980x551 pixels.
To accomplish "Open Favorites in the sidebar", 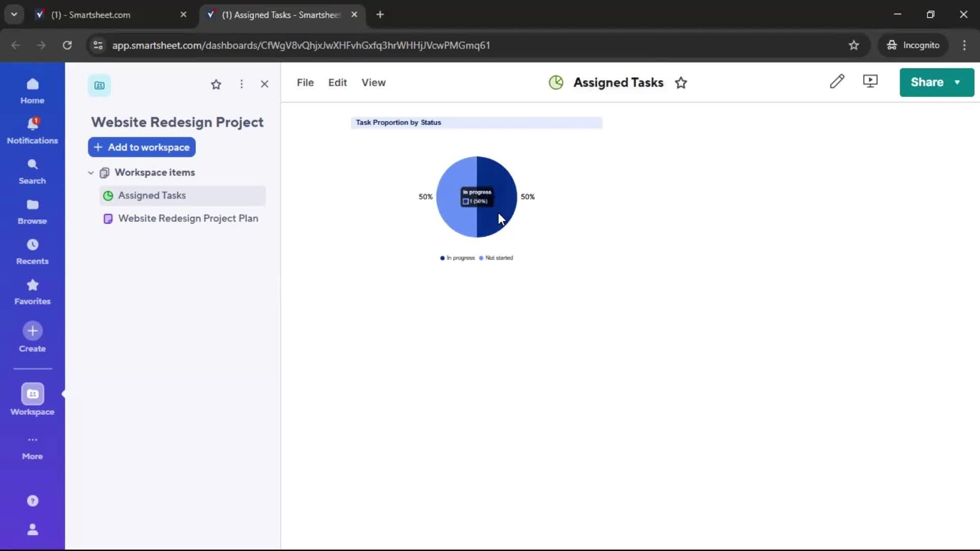I will [x=32, y=291].
